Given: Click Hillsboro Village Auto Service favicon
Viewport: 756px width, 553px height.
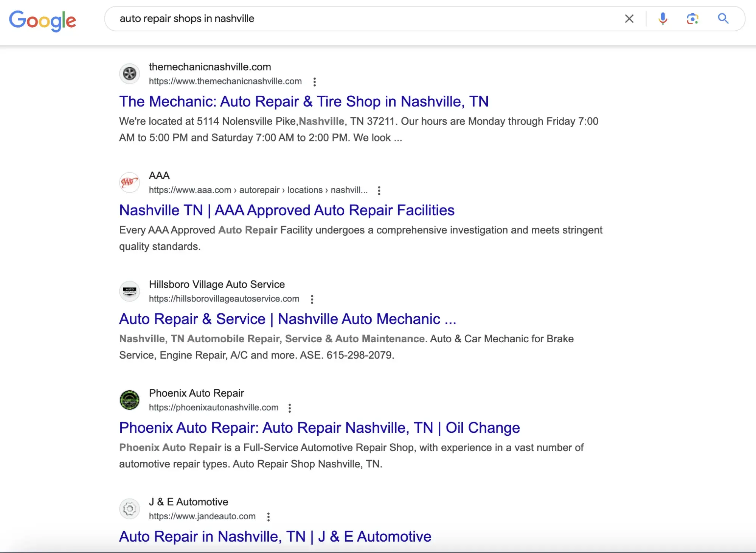Looking at the screenshot, I should click(x=129, y=291).
